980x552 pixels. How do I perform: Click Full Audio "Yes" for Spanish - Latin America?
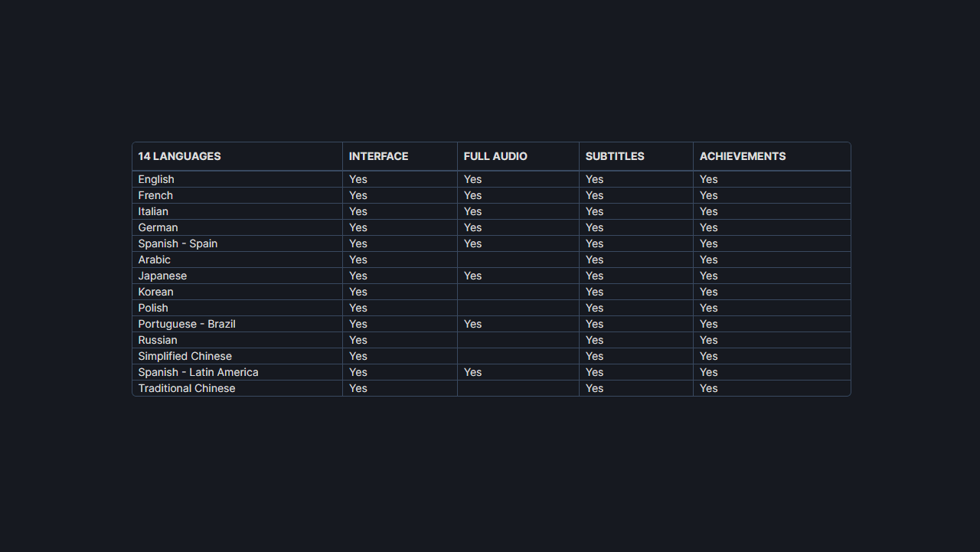click(x=472, y=372)
